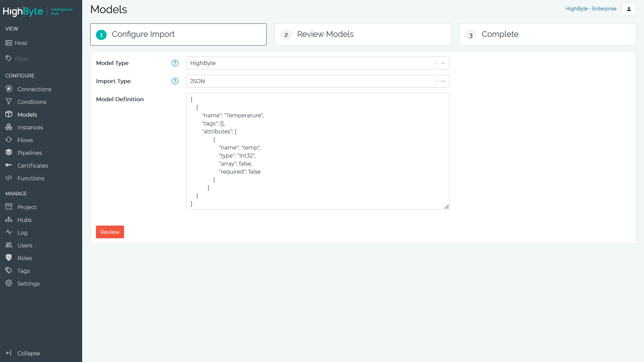
Task: Open Settings in the sidebar
Action: pos(29,284)
